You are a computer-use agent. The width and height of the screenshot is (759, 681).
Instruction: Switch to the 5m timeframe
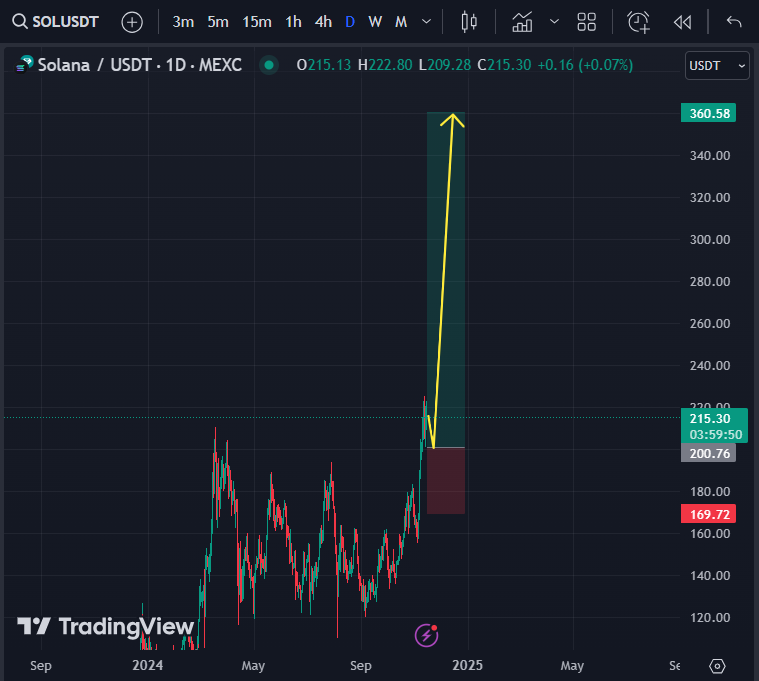[218, 22]
